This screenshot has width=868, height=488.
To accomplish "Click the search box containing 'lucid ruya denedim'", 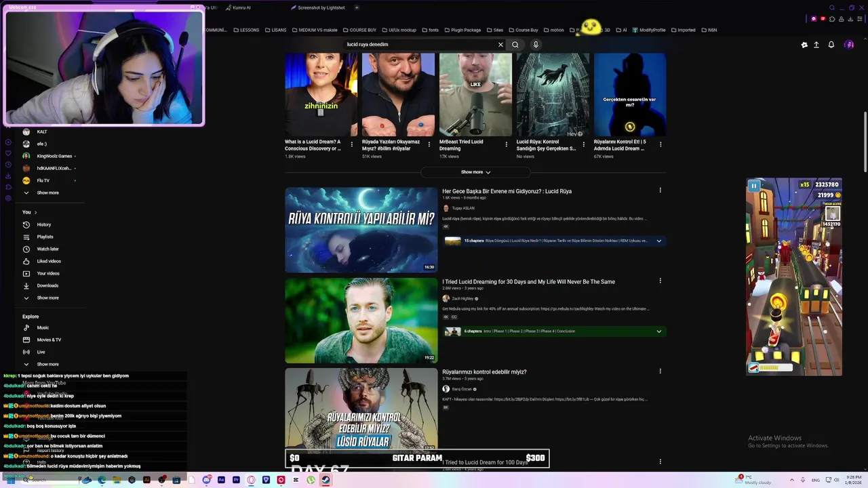I will point(420,45).
